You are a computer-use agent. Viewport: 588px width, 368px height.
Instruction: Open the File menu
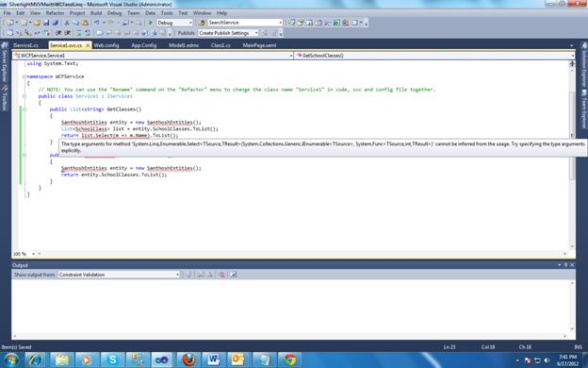[x=8, y=13]
